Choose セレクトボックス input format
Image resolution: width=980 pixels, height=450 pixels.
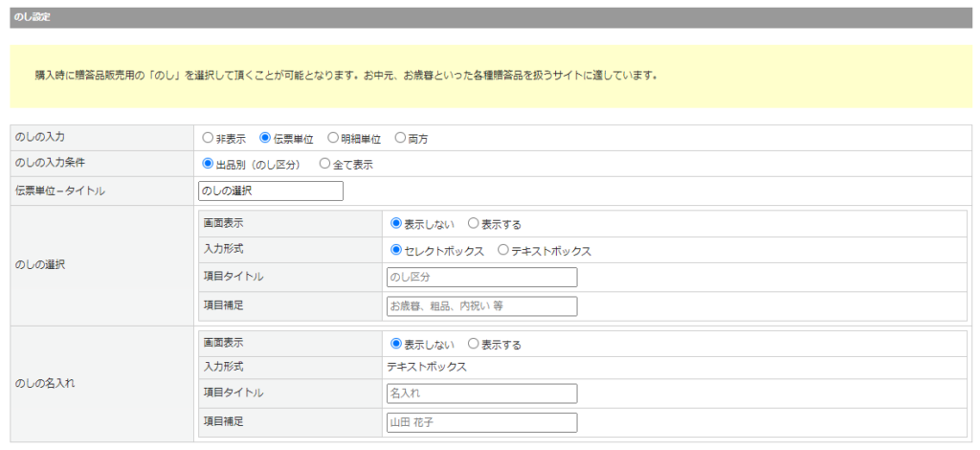[396, 250]
